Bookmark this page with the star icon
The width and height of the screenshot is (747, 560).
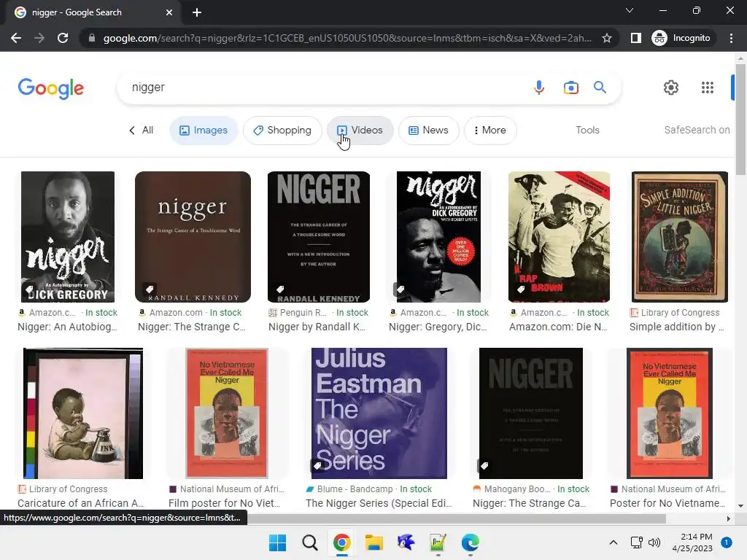pos(606,38)
